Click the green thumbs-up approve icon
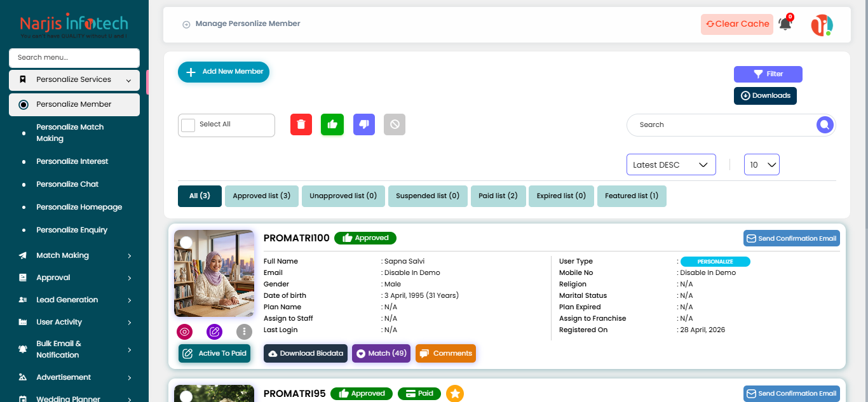This screenshot has width=868, height=402. (x=332, y=124)
